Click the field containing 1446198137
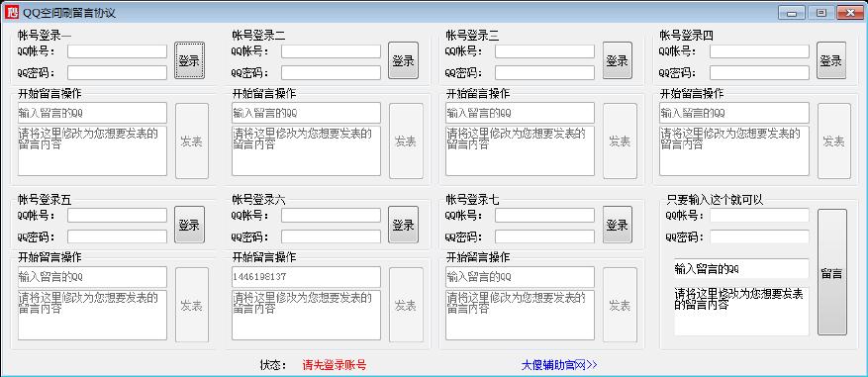The height and width of the screenshot is (377, 868). [x=306, y=277]
